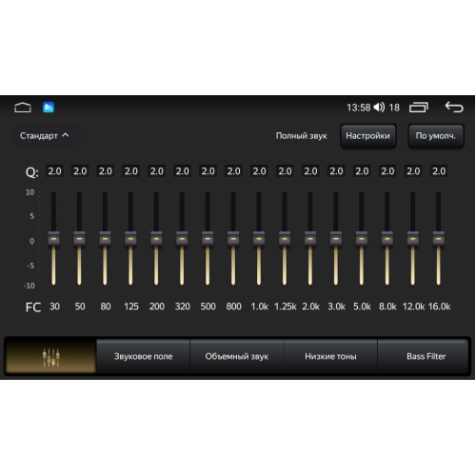This screenshot has width=476, height=476.
Task: Click the 16.0k band slider handle
Action: (x=439, y=239)
